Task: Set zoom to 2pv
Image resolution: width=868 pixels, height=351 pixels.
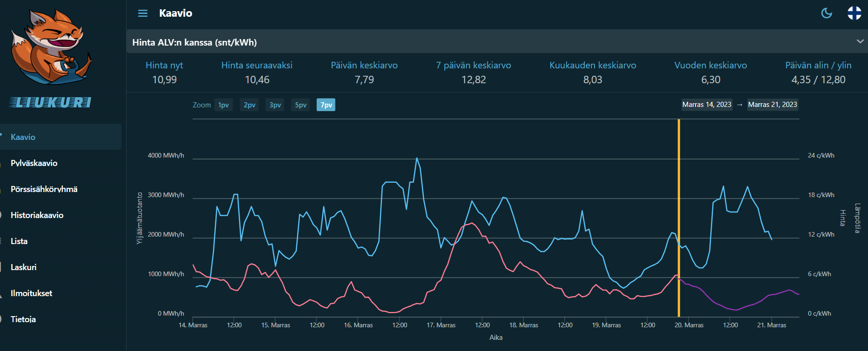Action: coord(249,105)
